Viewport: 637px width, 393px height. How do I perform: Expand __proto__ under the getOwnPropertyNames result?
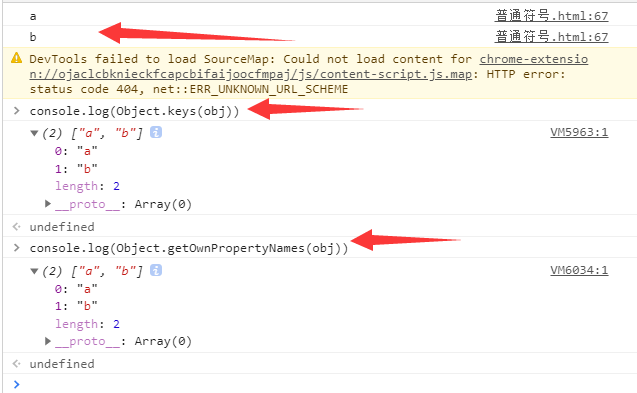coord(48,341)
